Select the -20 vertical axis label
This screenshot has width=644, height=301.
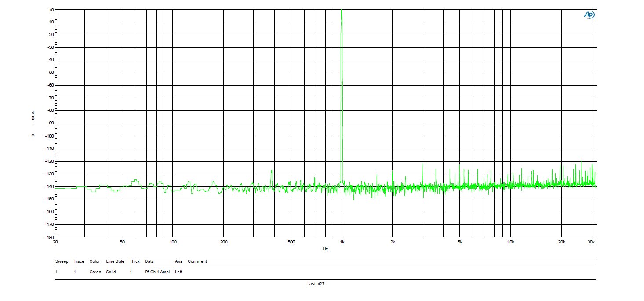tap(50, 35)
